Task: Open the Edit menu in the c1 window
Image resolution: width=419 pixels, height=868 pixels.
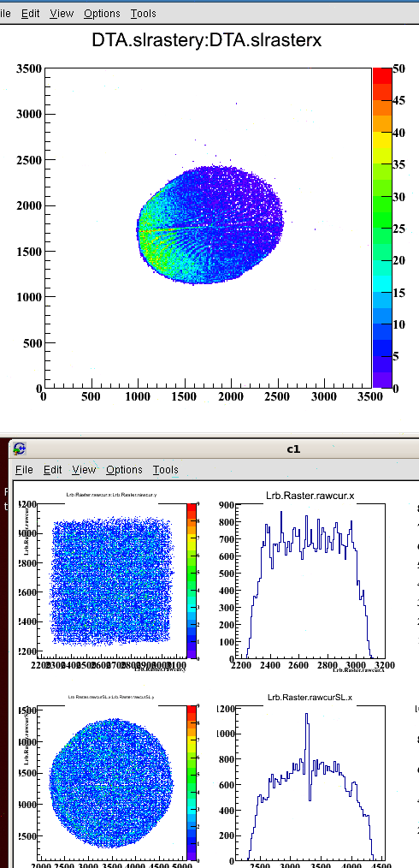Action: tap(52, 469)
